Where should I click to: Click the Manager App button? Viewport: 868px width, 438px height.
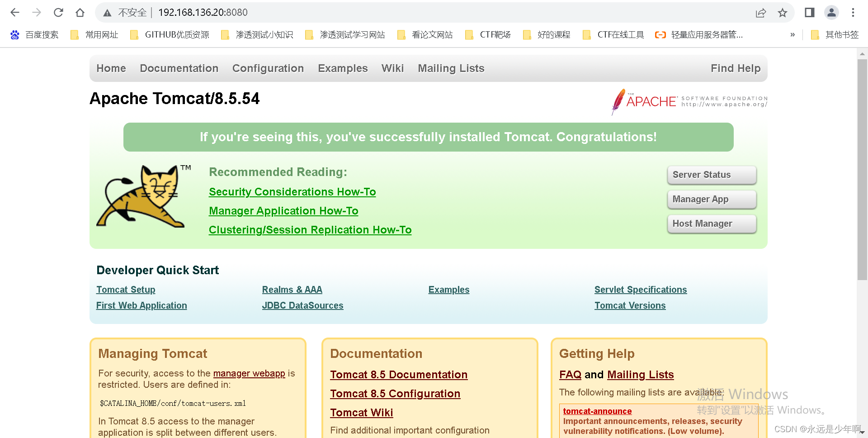click(712, 200)
